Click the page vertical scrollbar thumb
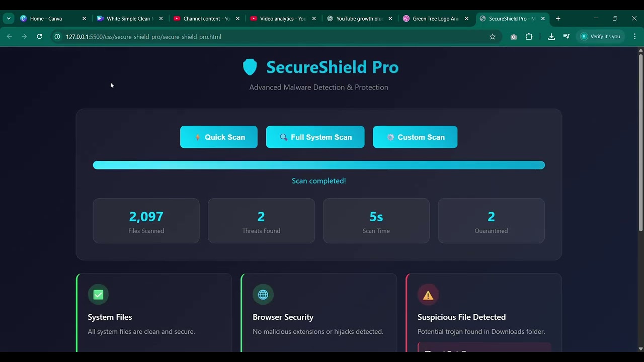This screenshot has width=644, height=362. pos(640,142)
